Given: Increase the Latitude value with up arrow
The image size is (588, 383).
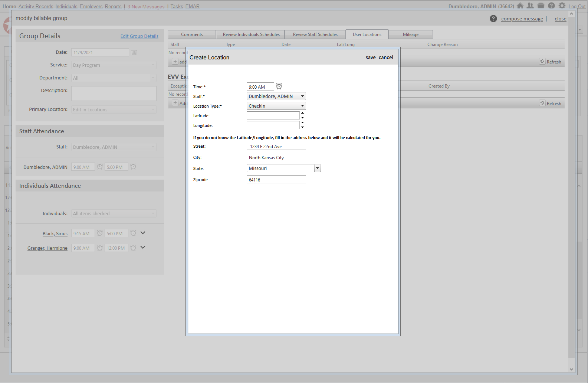Looking at the screenshot, I should coord(302,113).
